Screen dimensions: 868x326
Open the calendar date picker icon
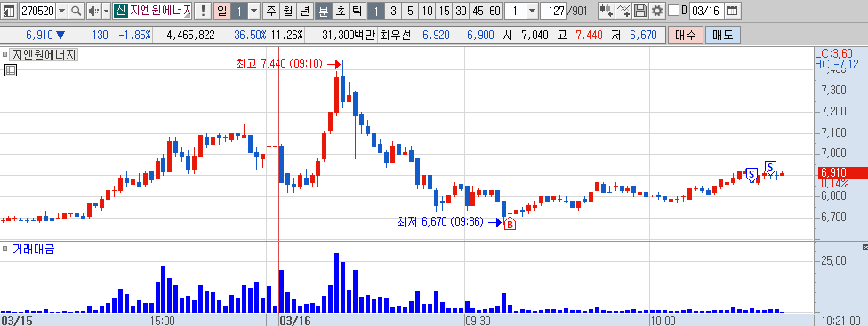point(732,11)
